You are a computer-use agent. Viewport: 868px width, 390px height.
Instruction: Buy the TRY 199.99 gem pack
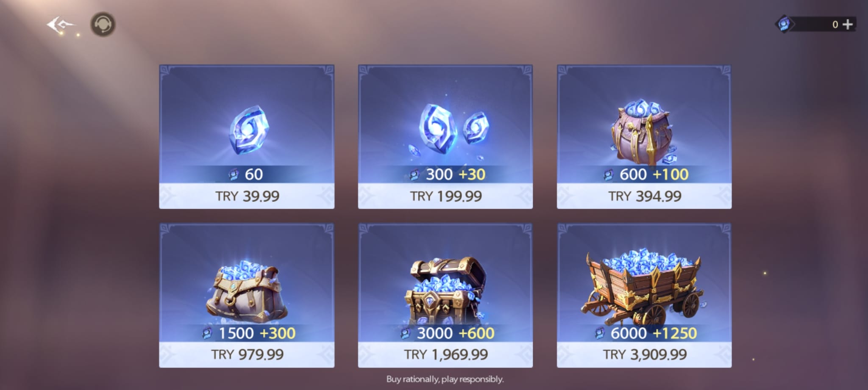(445, 196)
